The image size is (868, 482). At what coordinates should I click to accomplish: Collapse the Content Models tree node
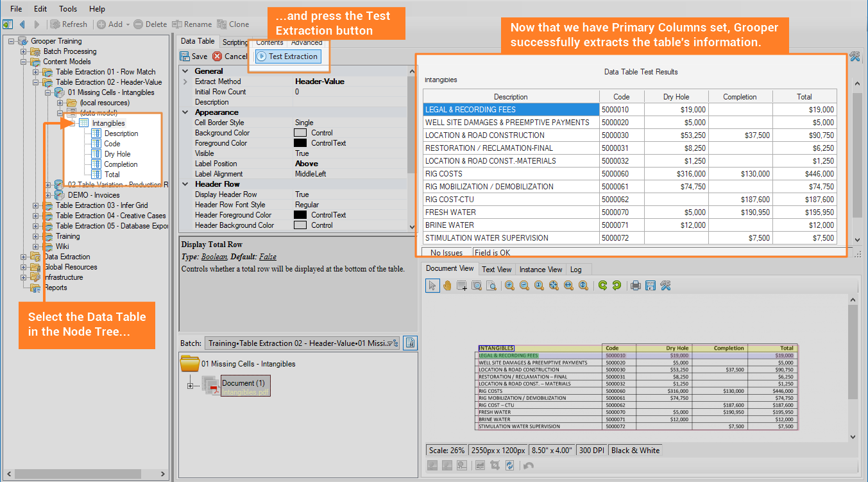pos(24,62)
